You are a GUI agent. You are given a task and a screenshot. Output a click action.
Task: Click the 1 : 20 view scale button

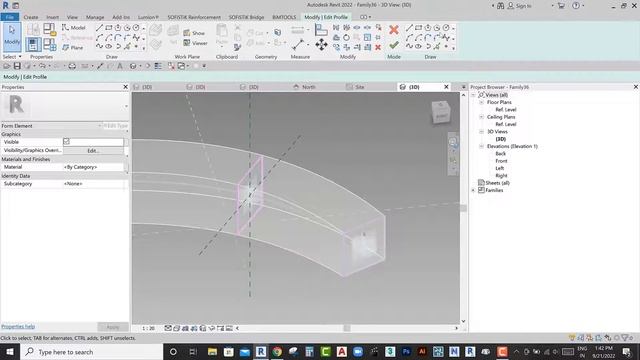(x=149, y=328)
